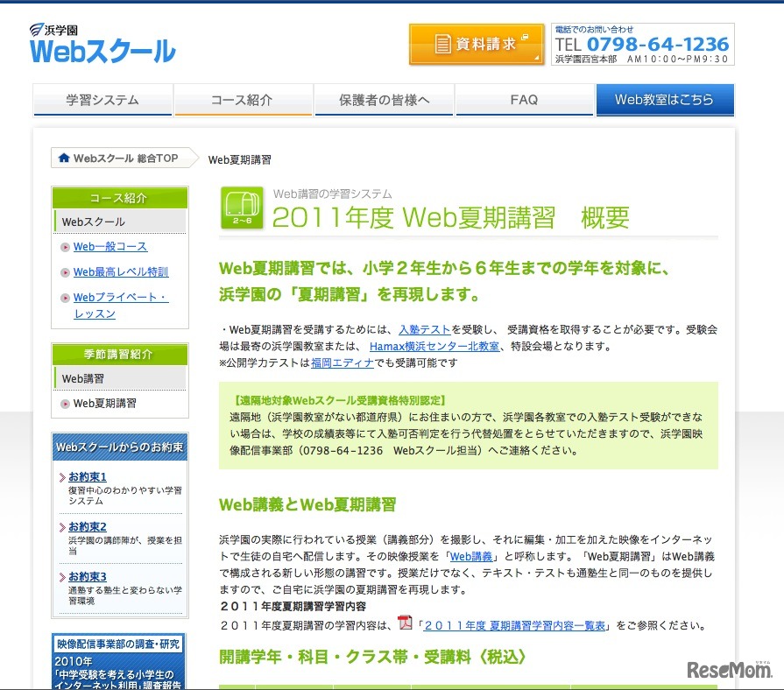This screenshot has height=690, width=784.
Task: Click the Web講義 inline link
Action: 471,557
